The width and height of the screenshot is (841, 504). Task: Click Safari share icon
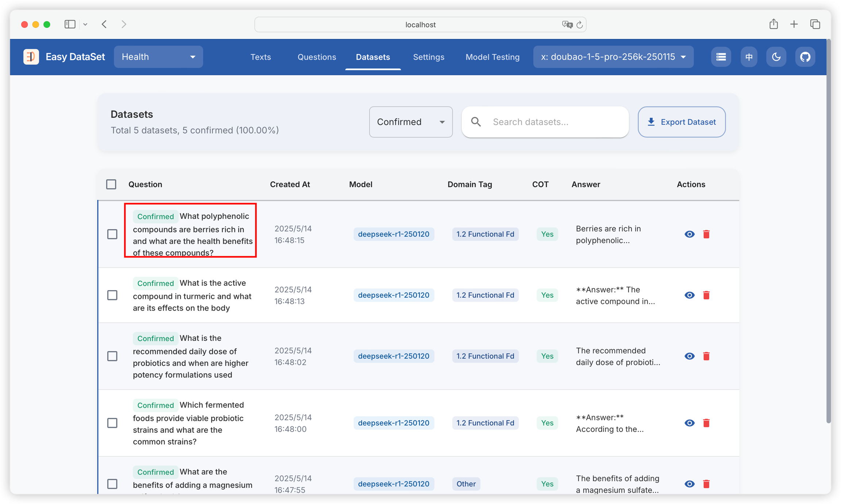click(x=773, y=24)
